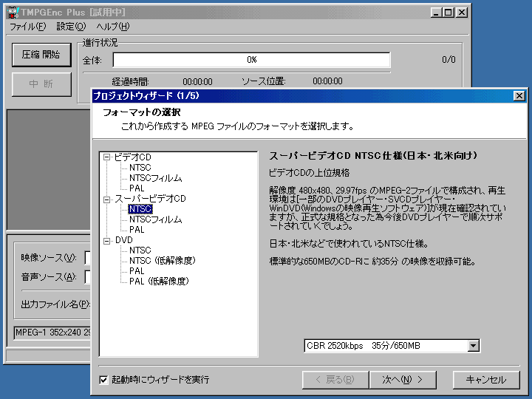Screen dimensions: 532x399
Task: Click the 映像ソース(V) input field in main window
Action: (x=87, y=258)
